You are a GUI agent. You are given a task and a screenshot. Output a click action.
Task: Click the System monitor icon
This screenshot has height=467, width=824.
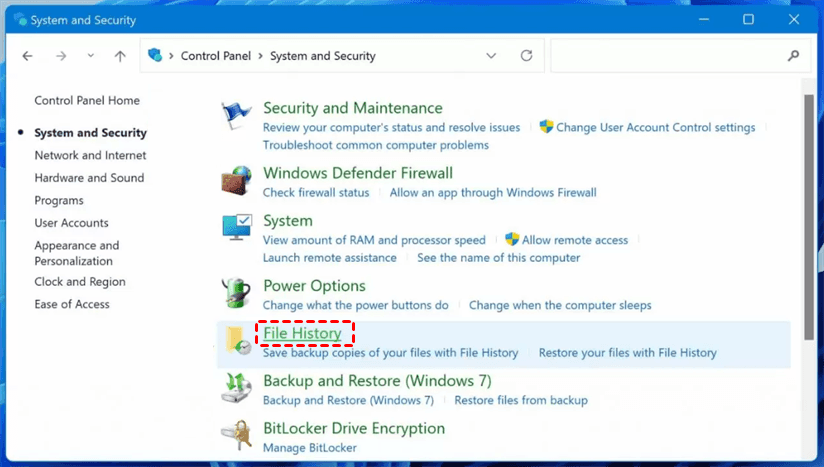tap(237, 227)
